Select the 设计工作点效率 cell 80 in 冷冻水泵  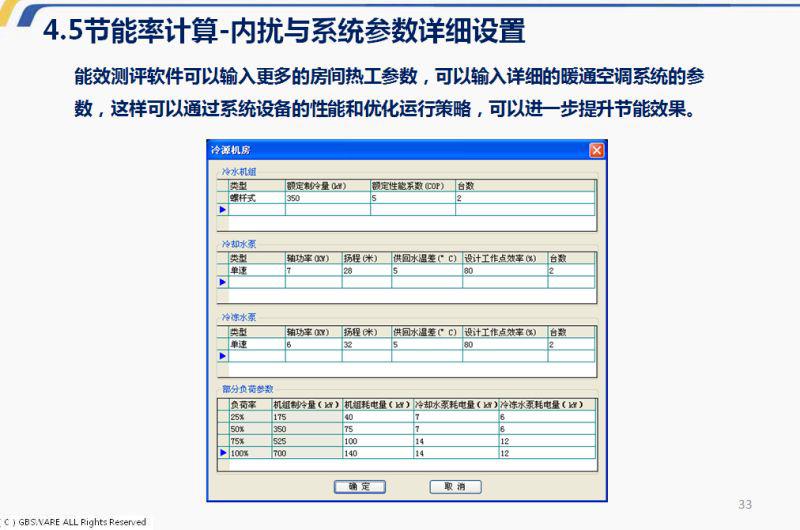(505, 344)
